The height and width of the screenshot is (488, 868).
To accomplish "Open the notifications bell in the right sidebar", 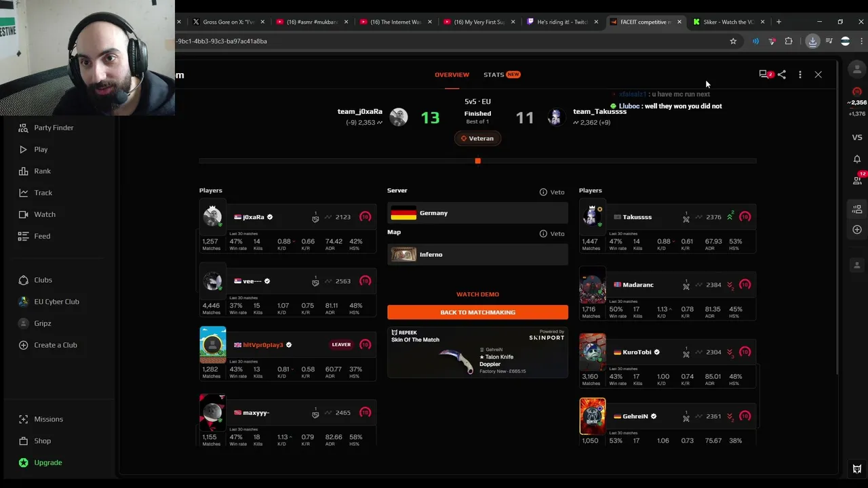I will [857, 159].
